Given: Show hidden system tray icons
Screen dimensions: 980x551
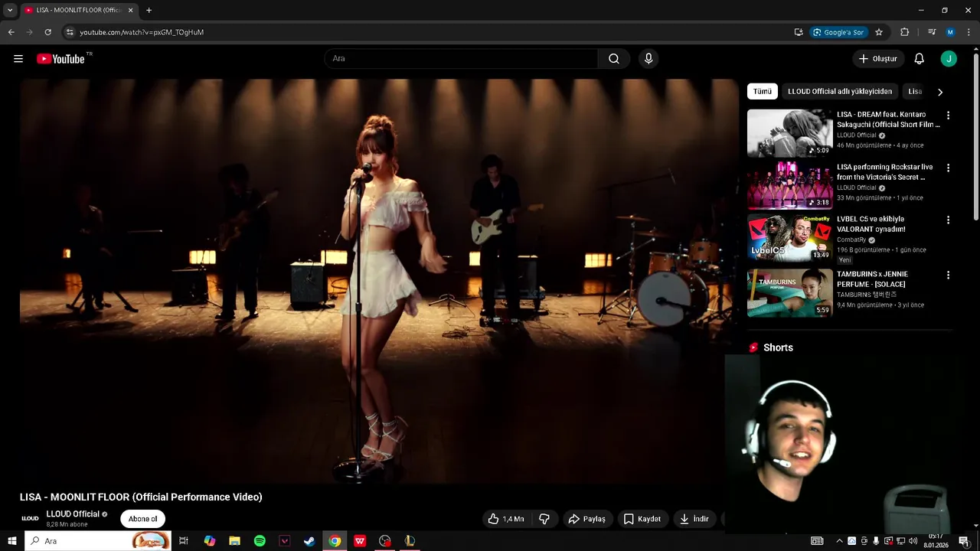Looking at the screenshot, I should pos(839,541).
